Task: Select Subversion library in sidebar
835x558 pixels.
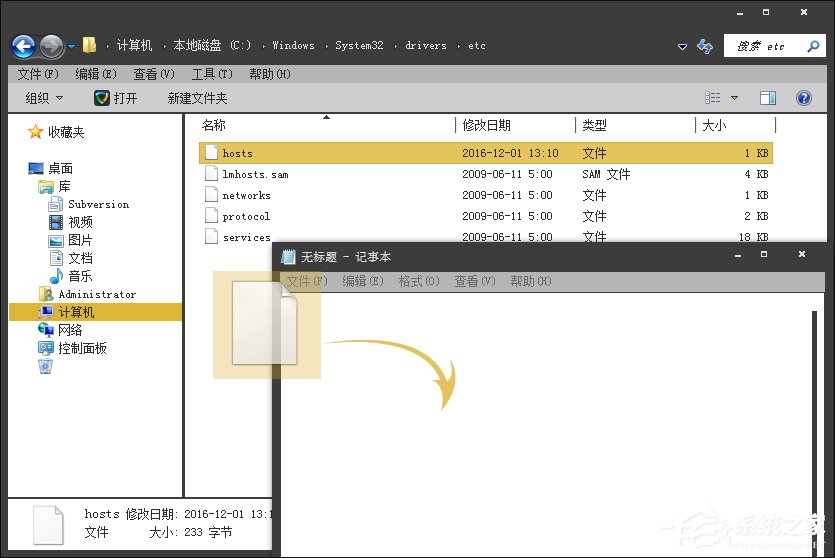Action: pos(98,204)
